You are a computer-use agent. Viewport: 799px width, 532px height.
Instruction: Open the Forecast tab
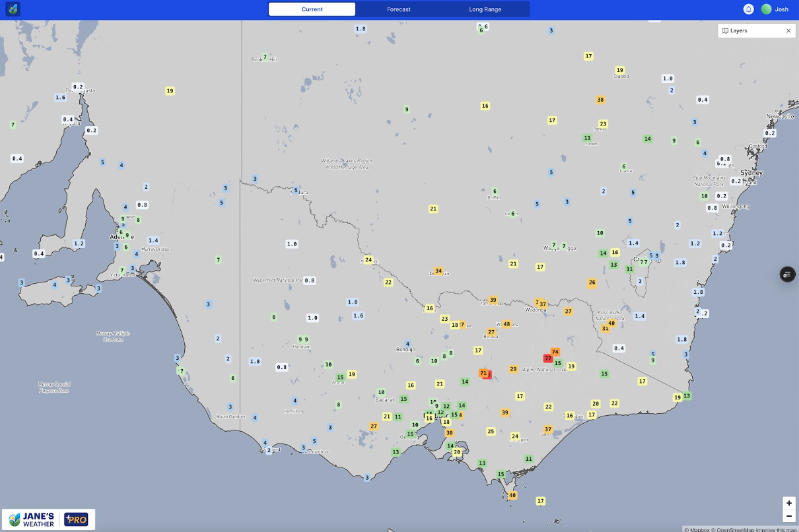[399, 9]
